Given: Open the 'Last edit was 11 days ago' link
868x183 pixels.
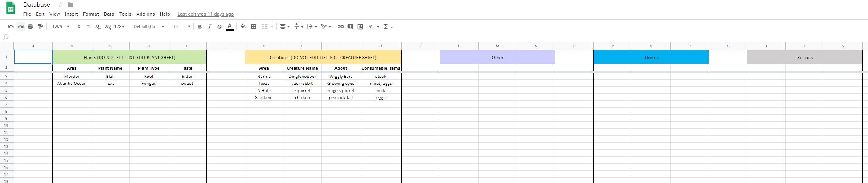Looking at the screenshot, I should click(x=205, y=14).
